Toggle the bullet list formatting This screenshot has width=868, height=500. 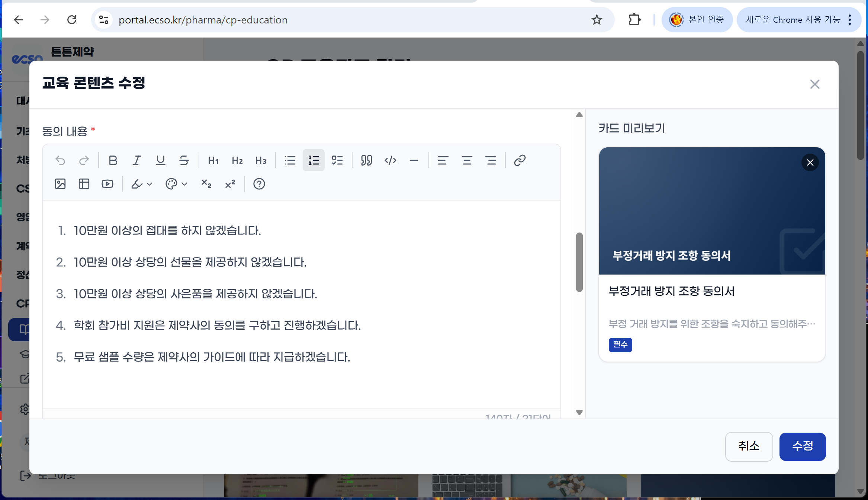coord(290,160)
